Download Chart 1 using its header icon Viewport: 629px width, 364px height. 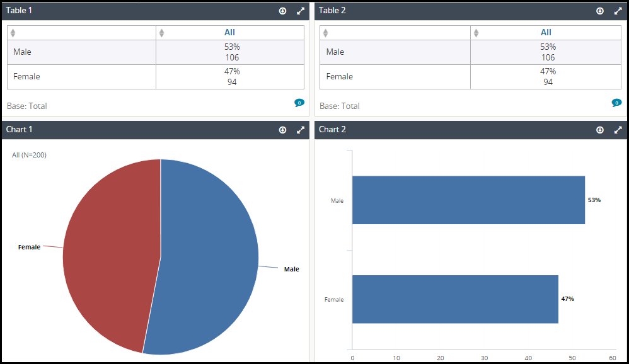click(x=282, y=130)
